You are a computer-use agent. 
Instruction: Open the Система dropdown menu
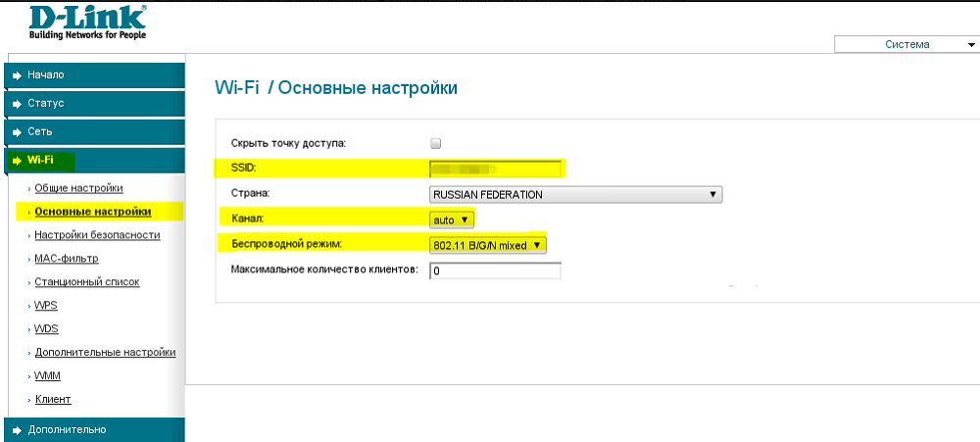906,44
